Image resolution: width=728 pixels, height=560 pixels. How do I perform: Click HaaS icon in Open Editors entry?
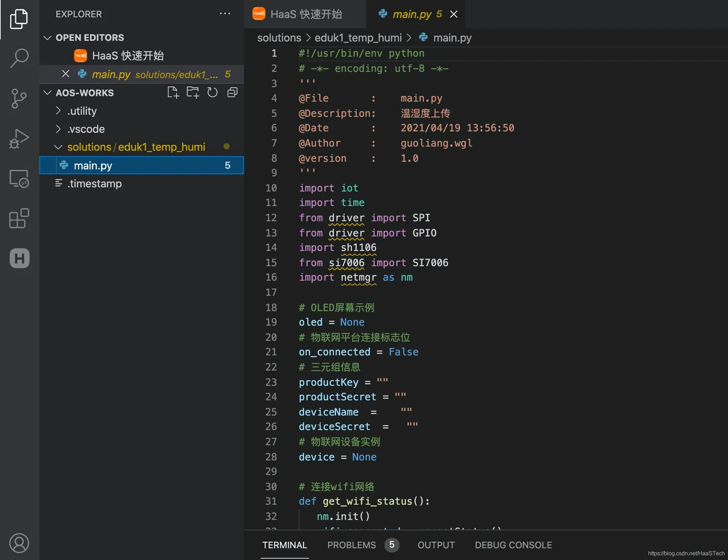[x=80, y=56]
